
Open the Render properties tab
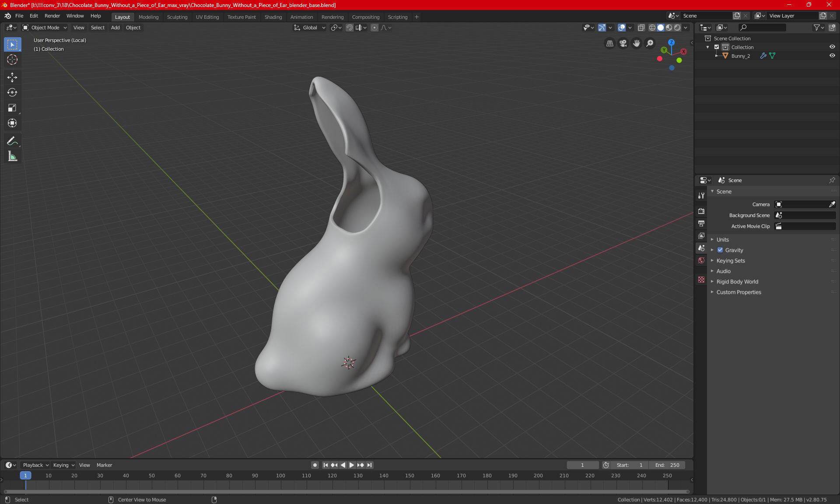pyautogui.click(x=701, y=211)
